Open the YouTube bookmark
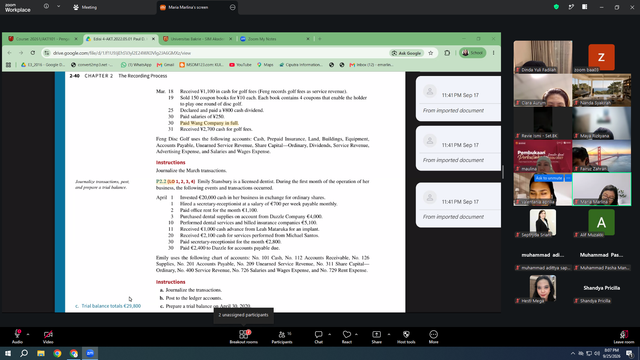This screenshot has height=360, width=640. [240, 64]
